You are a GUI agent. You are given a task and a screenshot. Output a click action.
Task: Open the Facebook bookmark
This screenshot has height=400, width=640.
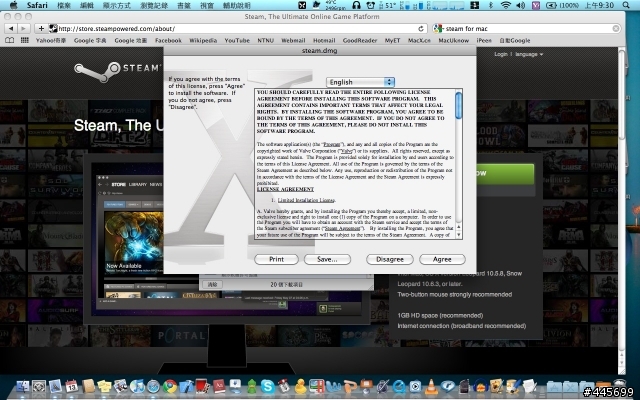pos(168,40)
